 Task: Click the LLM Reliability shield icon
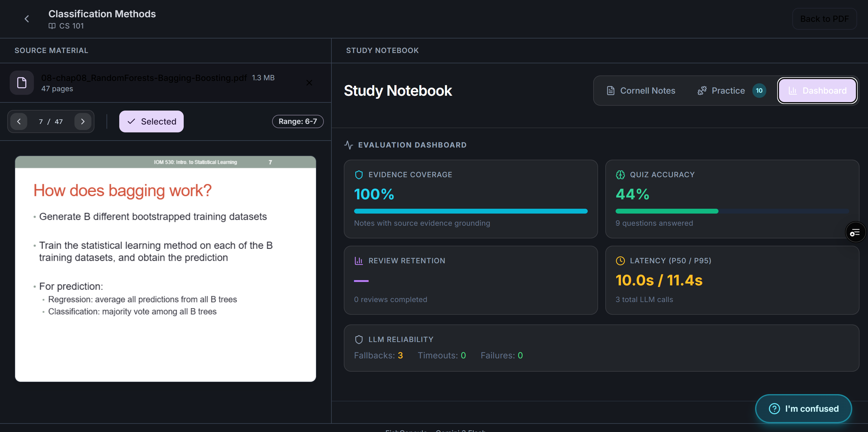(x=359, y=339)
